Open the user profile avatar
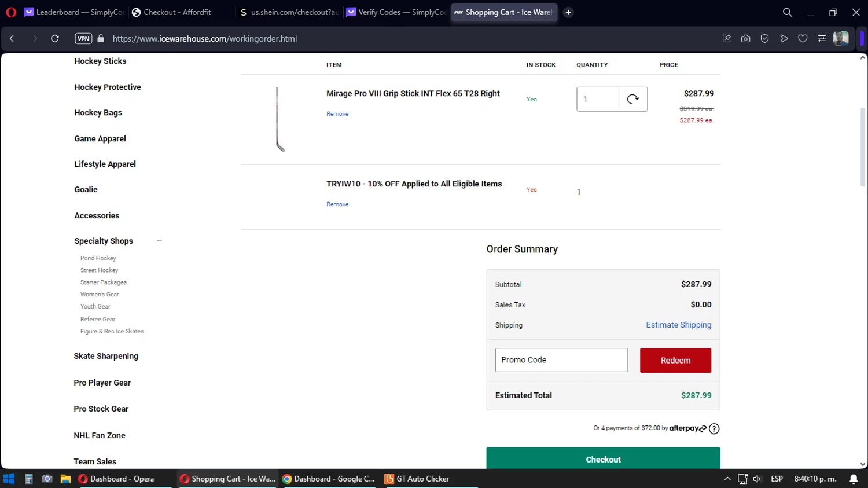The image size is (868, 488). pos(841,39)
